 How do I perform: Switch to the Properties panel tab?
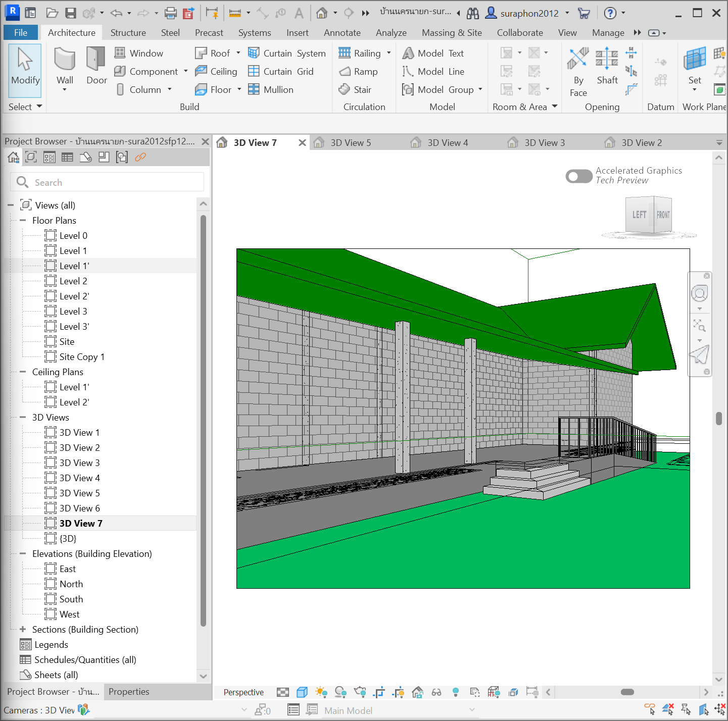point(129,692)
